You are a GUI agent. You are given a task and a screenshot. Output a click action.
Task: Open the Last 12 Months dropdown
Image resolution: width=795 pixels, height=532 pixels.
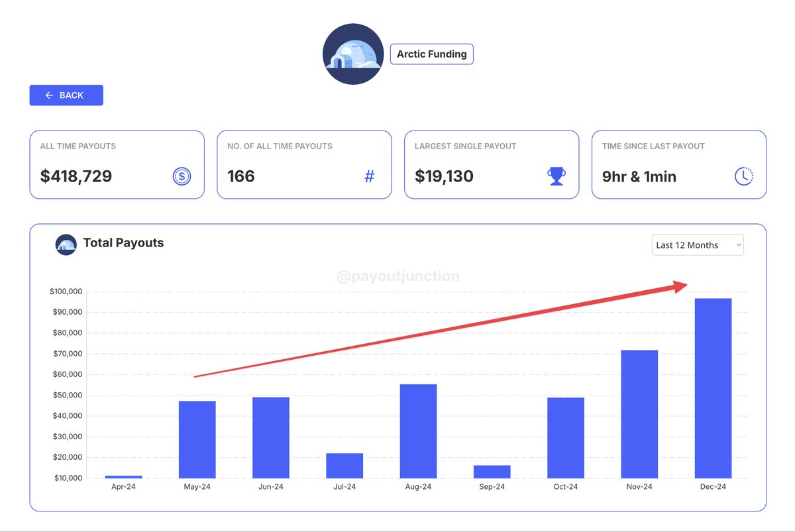click(698, 244)
